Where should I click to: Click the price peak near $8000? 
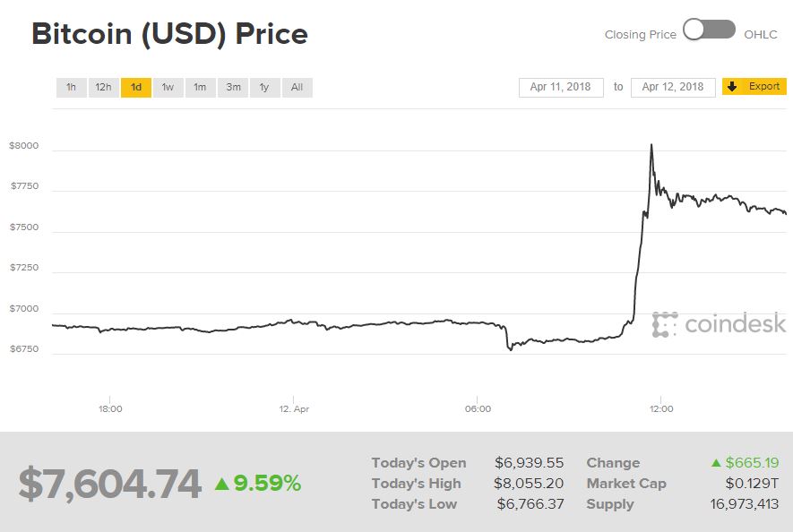pyautogui.click(x=651, y=145)
